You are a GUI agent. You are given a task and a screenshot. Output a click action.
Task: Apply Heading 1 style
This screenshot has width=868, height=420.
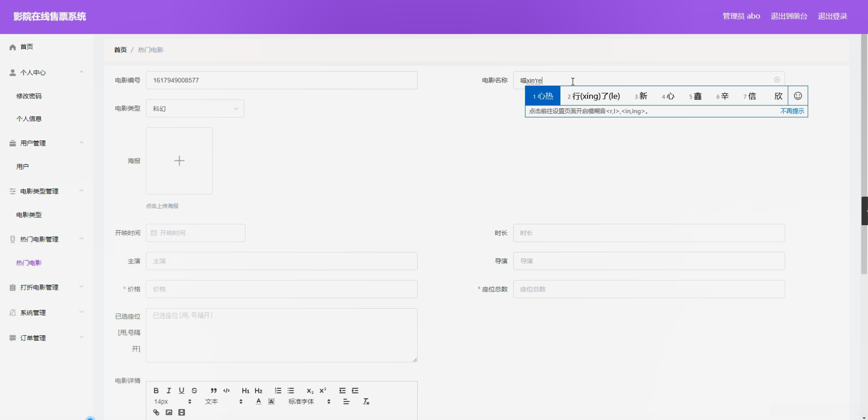pos(245,391)
